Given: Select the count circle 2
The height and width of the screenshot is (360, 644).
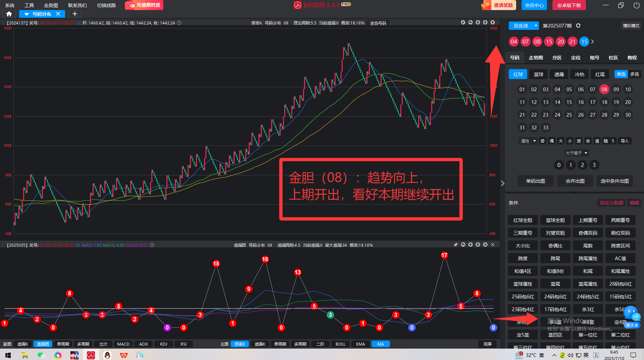Looking at the screenshot, I should 582,165.
